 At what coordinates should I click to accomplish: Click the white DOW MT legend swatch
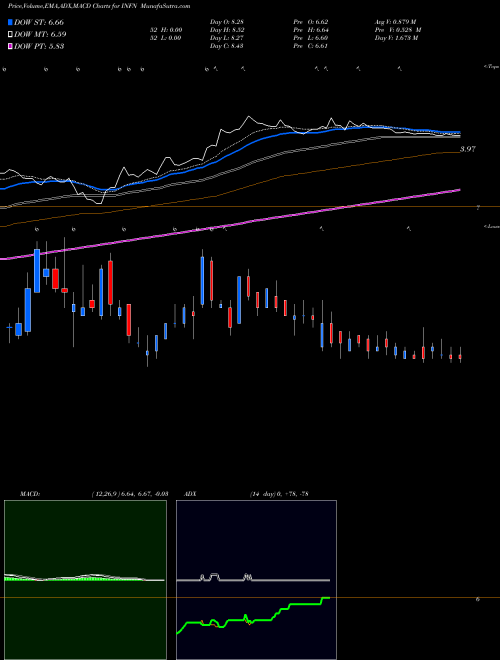coord(10,35)
